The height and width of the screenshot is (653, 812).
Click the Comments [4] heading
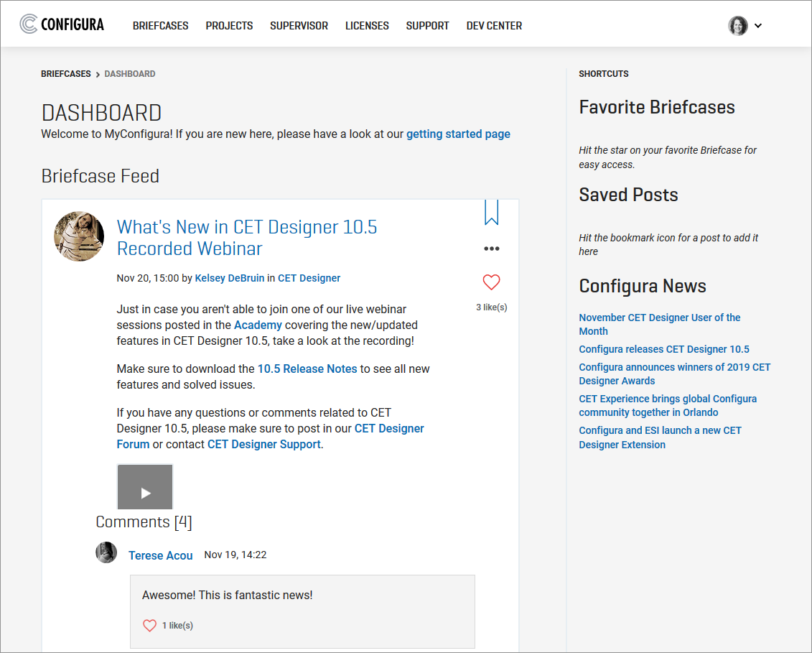(x=144, y=522)
